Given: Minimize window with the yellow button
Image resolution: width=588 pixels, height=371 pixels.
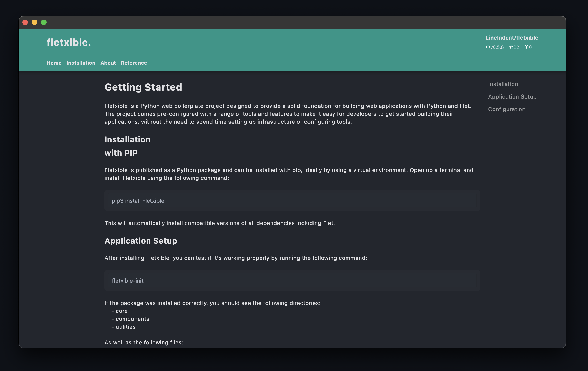Looking at the screenshot, I should 34,23.
